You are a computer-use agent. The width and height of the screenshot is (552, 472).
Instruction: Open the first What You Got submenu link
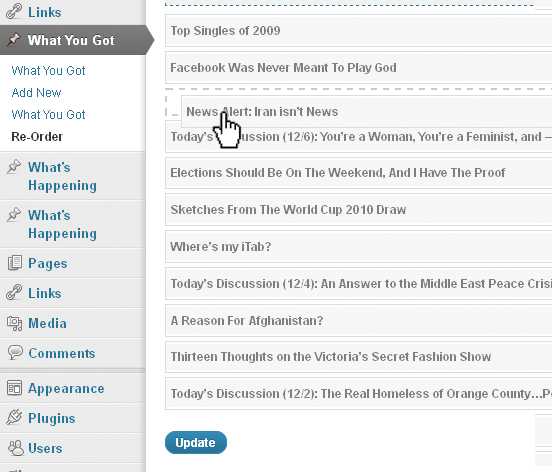pos(48,70)
